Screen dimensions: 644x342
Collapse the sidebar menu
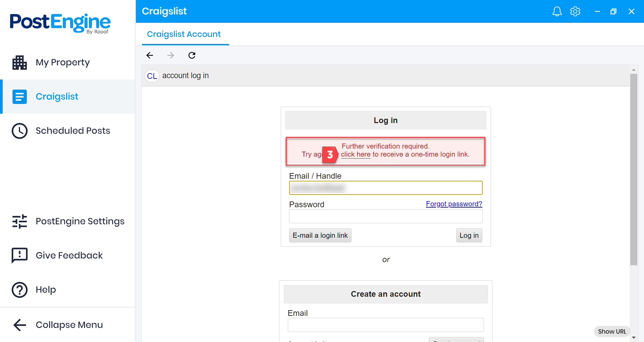click(67, 325)
